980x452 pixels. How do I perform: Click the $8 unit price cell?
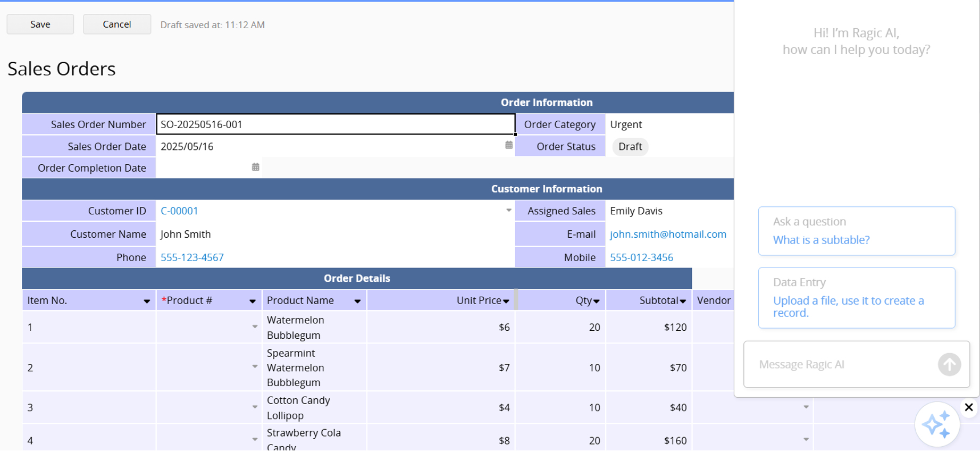pyautogui.click(x=441, y=438)
